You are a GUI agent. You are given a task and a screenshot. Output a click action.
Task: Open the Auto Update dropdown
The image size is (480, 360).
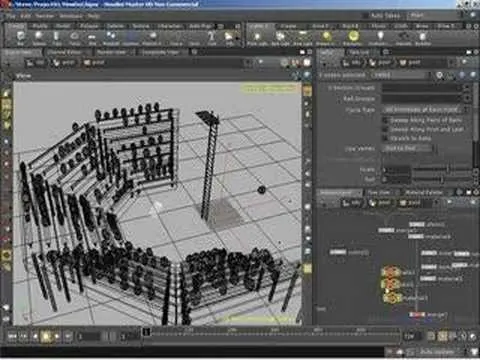click(441, 352)
